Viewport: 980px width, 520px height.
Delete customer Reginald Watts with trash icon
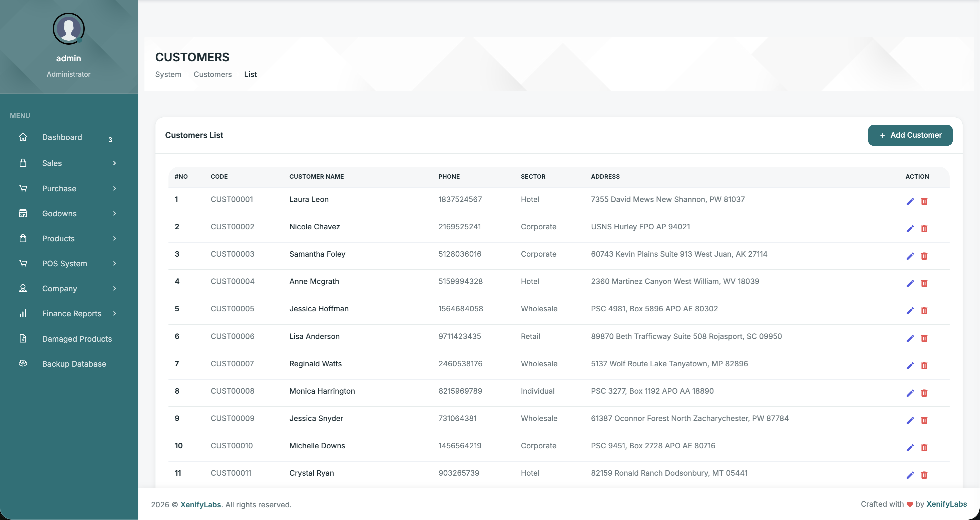(x=924, y=366)
